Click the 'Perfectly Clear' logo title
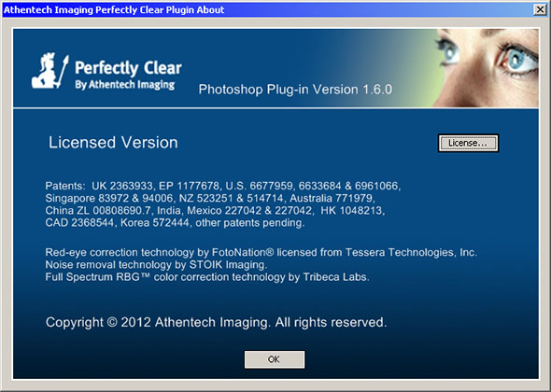 coord(128,68)
